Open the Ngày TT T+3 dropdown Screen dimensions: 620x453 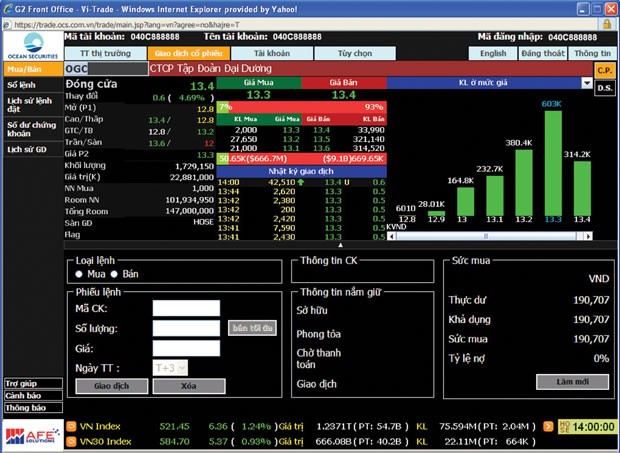coord(168,367)
